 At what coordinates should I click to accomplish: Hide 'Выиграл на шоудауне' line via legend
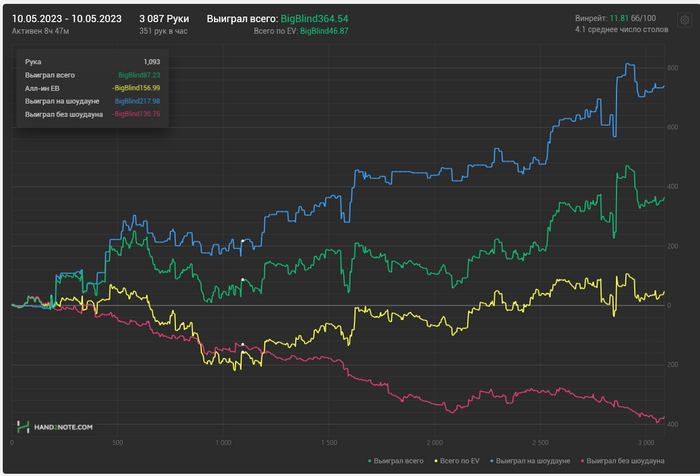click(x=533, y=461)
